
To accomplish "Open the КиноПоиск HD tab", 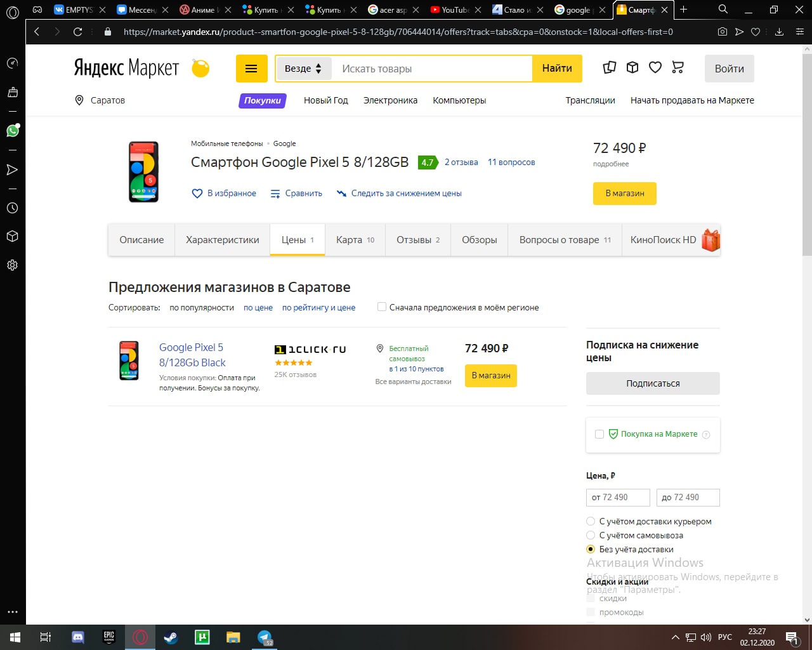I will [672, 240].
